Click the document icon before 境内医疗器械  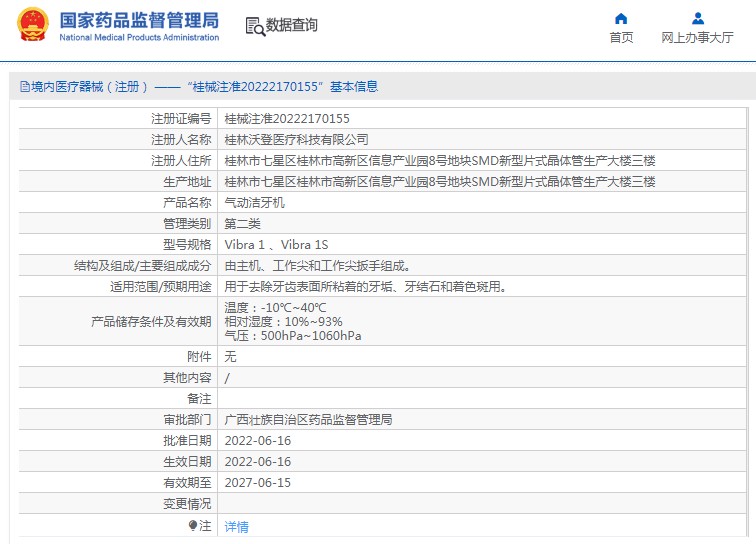[x=25, y=87]
